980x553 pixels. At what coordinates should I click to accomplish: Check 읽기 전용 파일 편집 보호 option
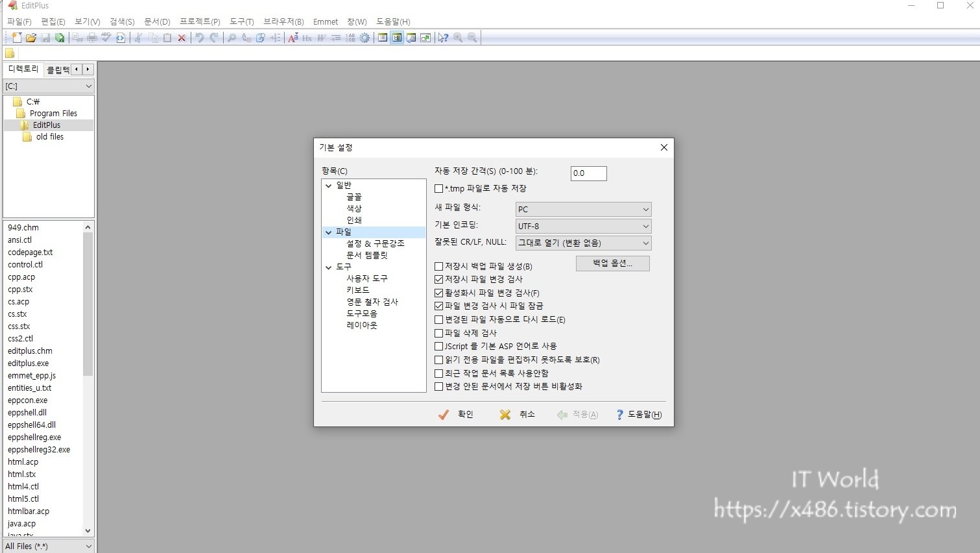click(x=439, y=360)
